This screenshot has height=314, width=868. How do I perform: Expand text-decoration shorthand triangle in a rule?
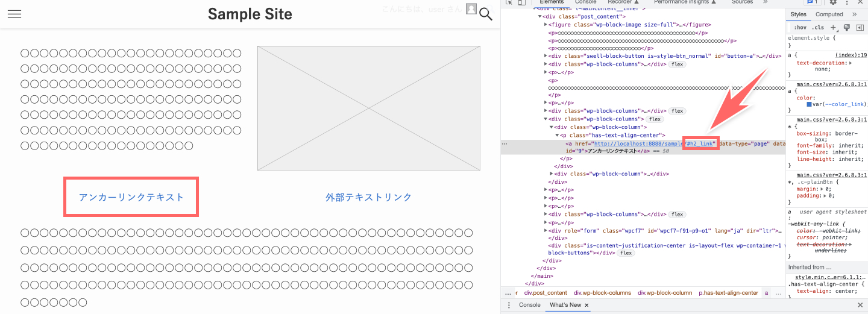pos(851,63)
